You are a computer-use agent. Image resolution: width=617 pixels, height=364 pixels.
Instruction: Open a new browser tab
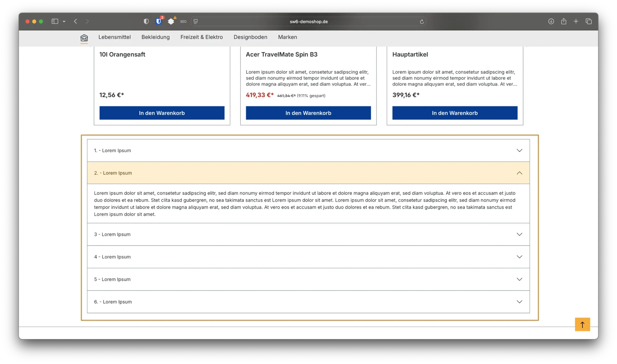tap(576, 21)
